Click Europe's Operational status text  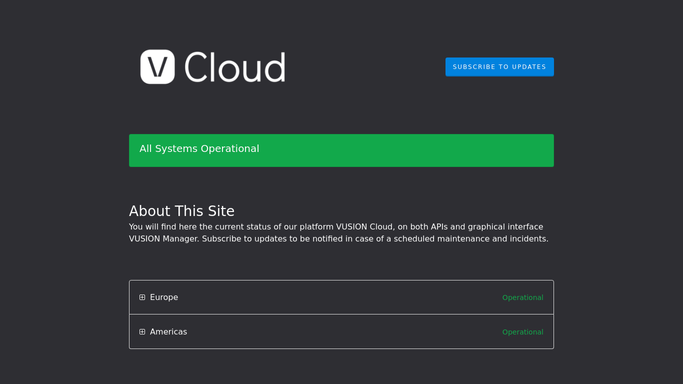tap(523, 297)
